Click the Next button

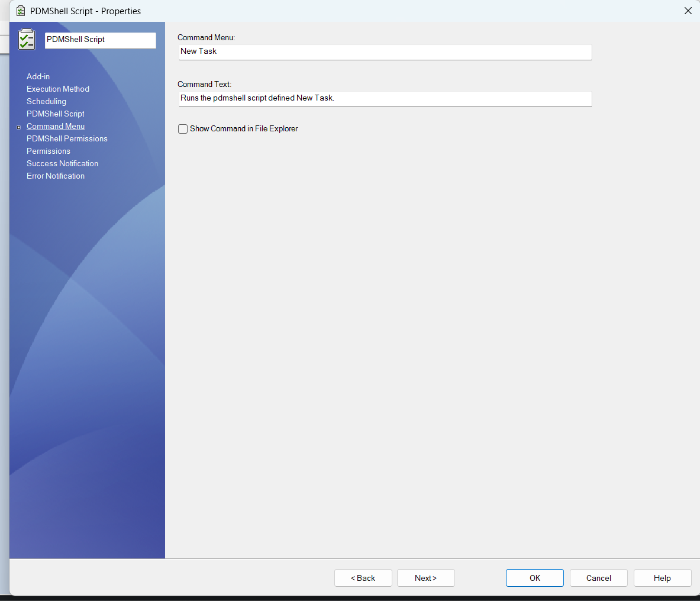tap(425, 578)
